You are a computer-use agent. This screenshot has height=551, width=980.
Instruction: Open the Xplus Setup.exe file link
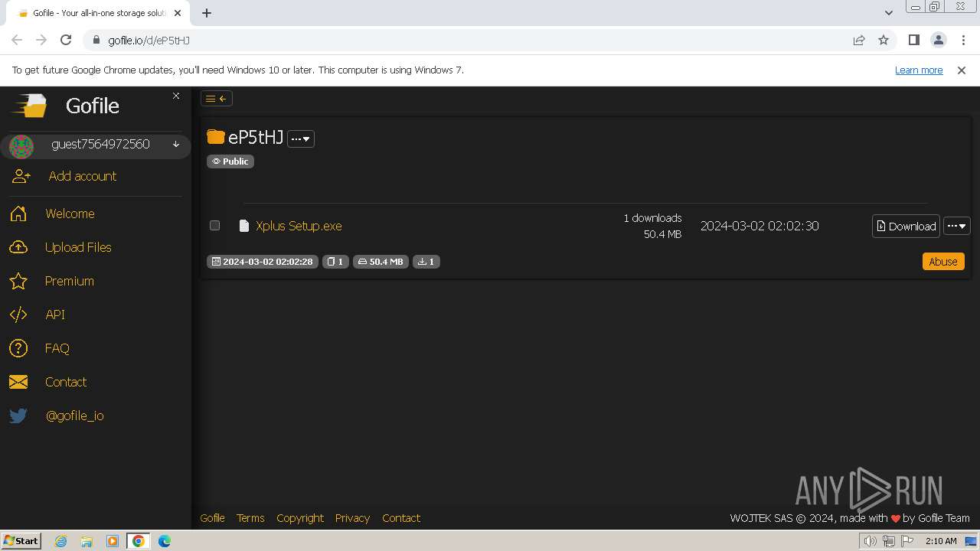(x=299, y=226)
